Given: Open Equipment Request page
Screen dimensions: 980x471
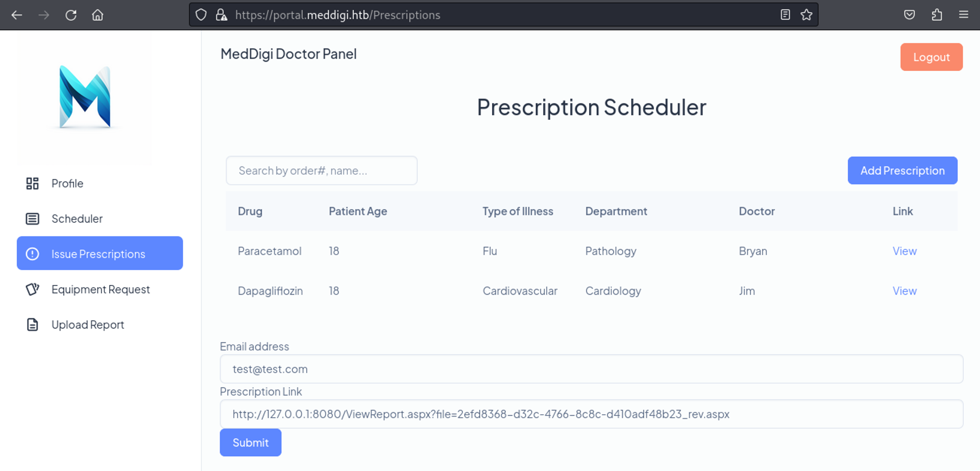Looking at the screenshot, I should [100, 289].
